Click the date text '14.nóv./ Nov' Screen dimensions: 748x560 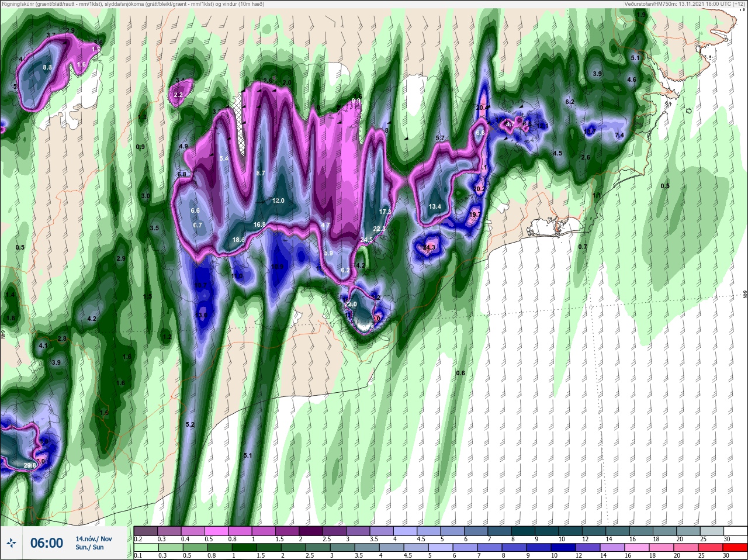coord(94,538)
